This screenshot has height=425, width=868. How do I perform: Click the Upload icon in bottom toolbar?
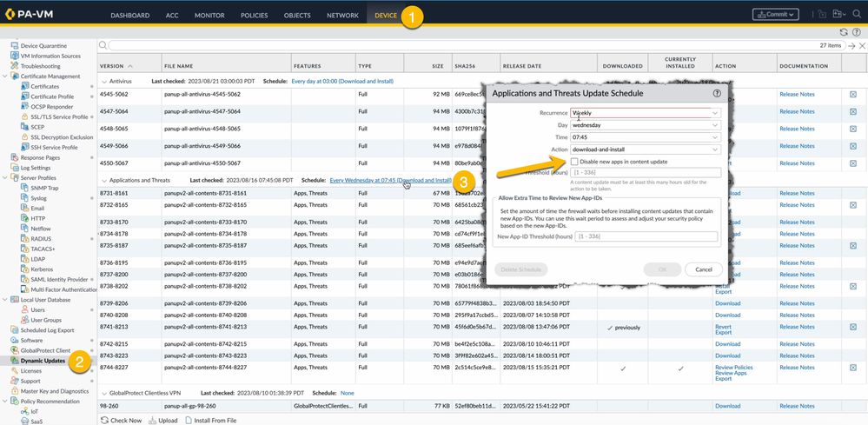[x=156, y=420]
